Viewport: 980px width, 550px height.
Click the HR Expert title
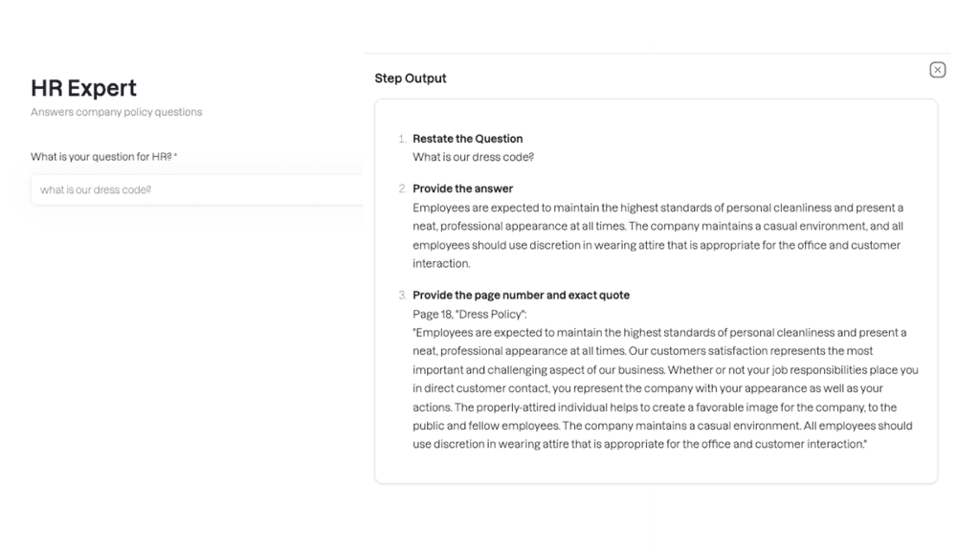pyautogui.click(x=84, y=88)
